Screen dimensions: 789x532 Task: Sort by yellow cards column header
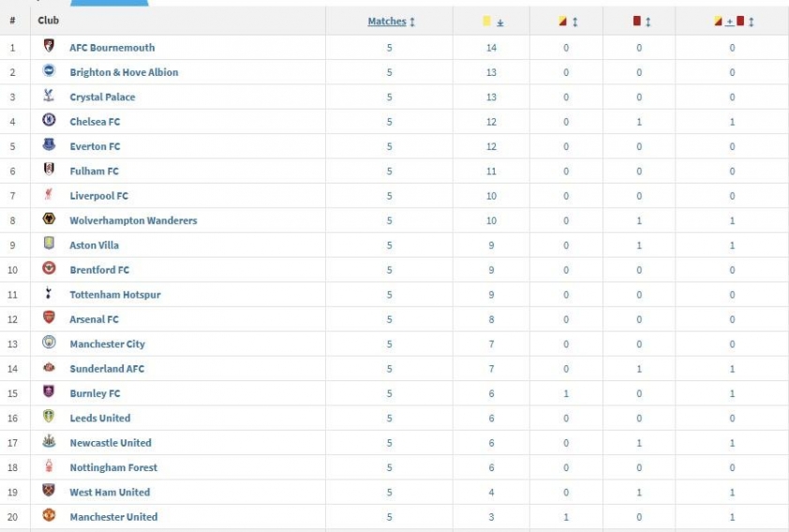[x=493, y=22]
